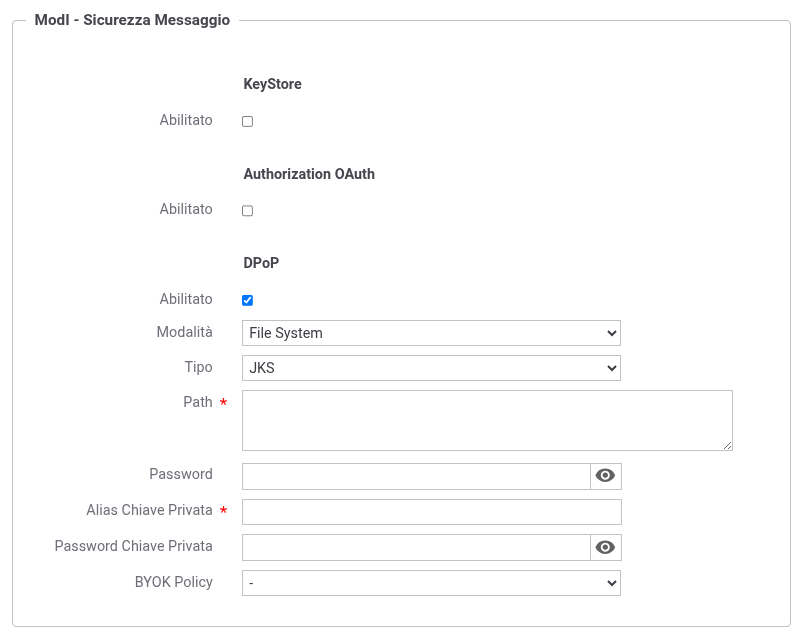Enable the KeyStore Abilitato checkbox
The image size is (806, 640).
(248, 121)
